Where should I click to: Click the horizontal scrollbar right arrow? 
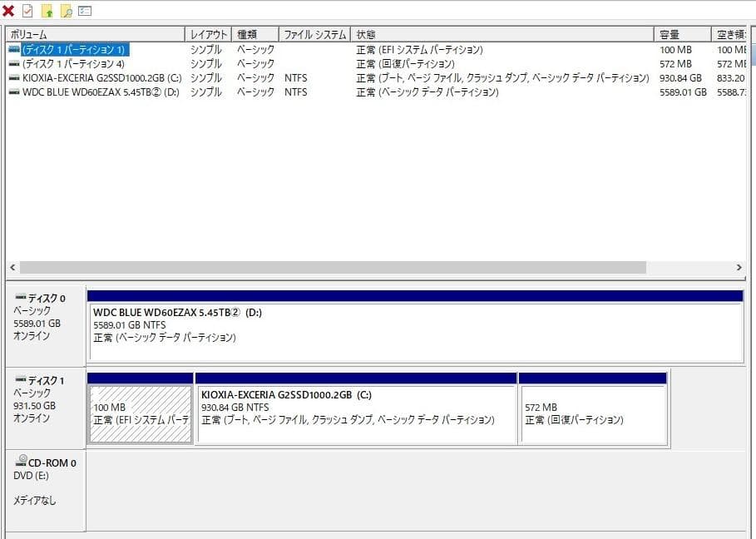click(x=739, y=268)
